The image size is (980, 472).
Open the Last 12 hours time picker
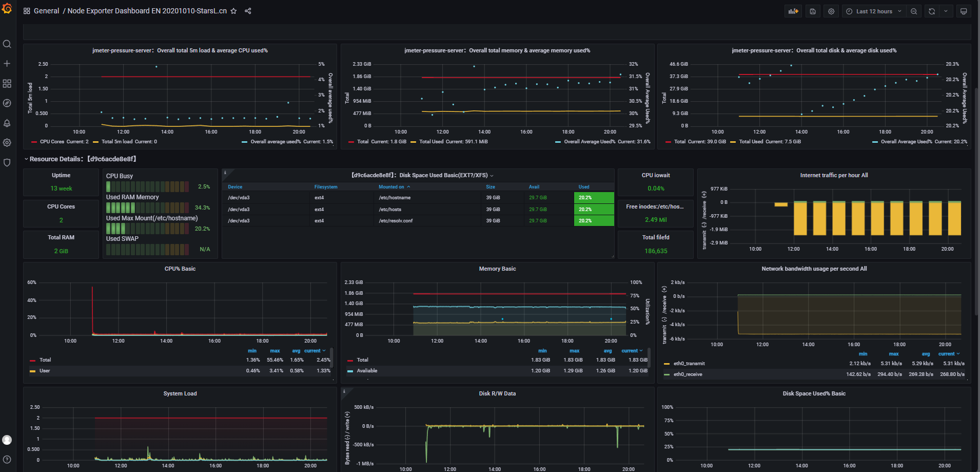[874, 11]
